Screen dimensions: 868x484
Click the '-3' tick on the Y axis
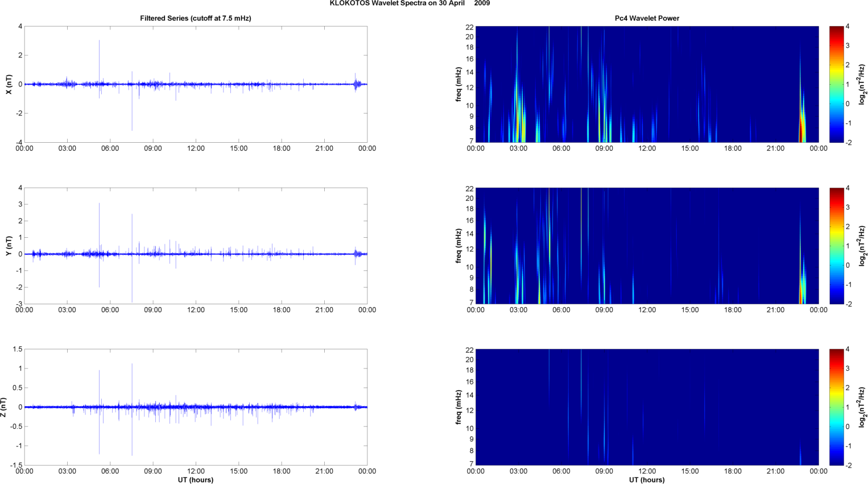pos(19,304)
